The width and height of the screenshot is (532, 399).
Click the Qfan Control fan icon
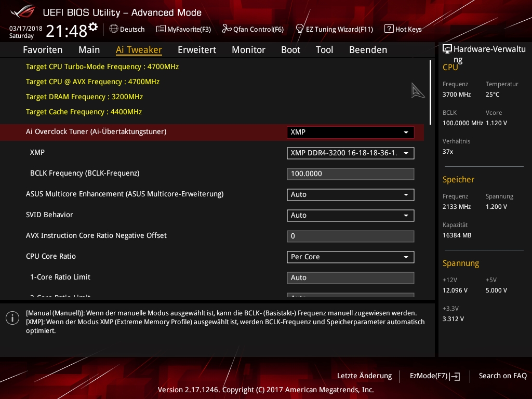click(x=227, y=29)
